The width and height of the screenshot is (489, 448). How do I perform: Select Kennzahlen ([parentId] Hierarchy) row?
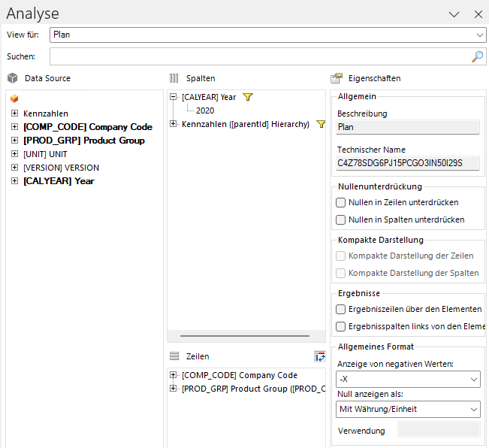pos(246,124)
